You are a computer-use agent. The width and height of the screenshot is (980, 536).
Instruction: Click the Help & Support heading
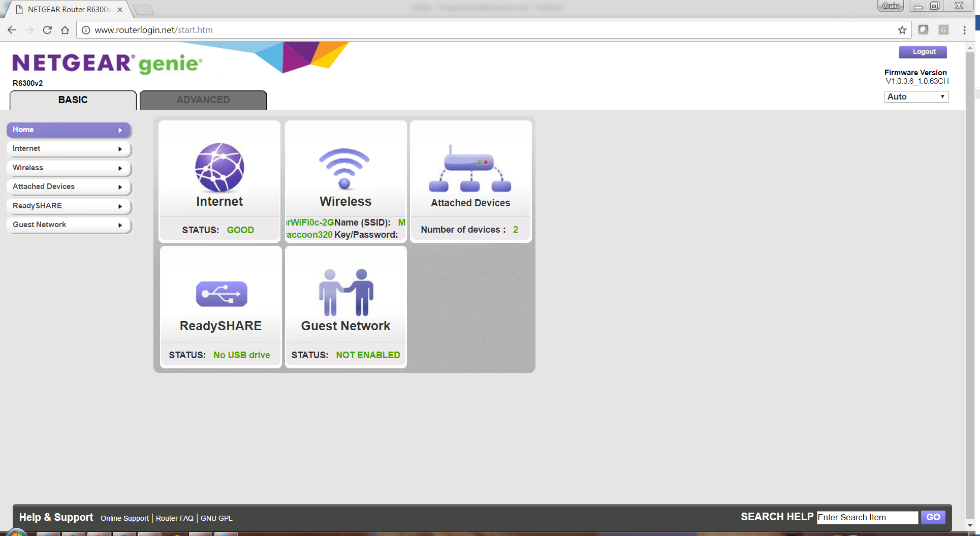(56, 517)
